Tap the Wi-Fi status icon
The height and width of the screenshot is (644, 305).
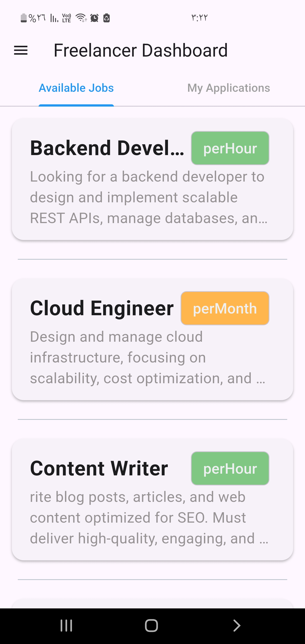[81, 18]
